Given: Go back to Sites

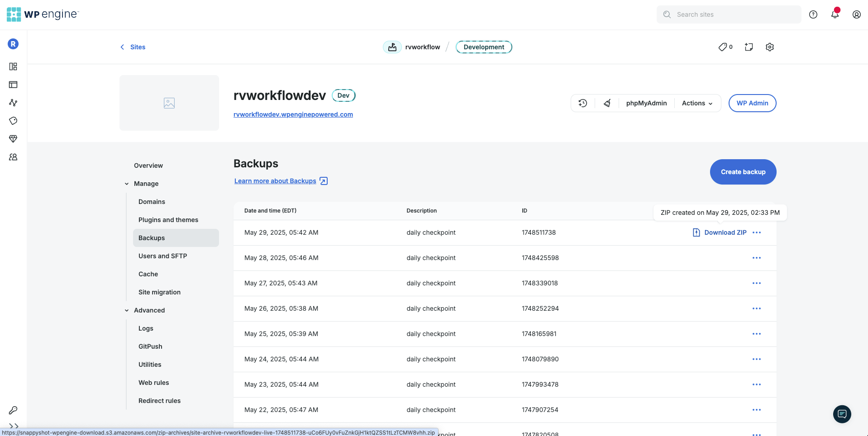Looking at the screenshot, I should click(x=133, y=47).
